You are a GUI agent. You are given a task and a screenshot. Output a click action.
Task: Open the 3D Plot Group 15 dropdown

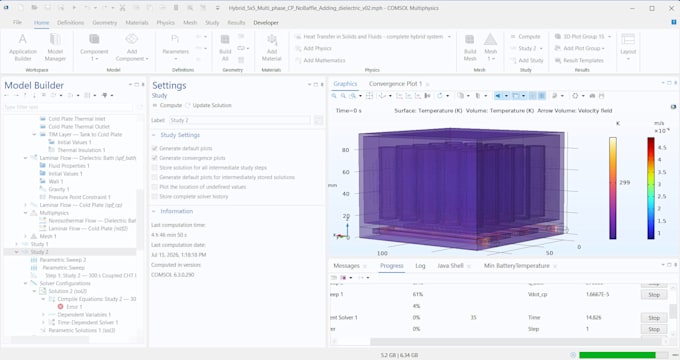pos(609,36)
